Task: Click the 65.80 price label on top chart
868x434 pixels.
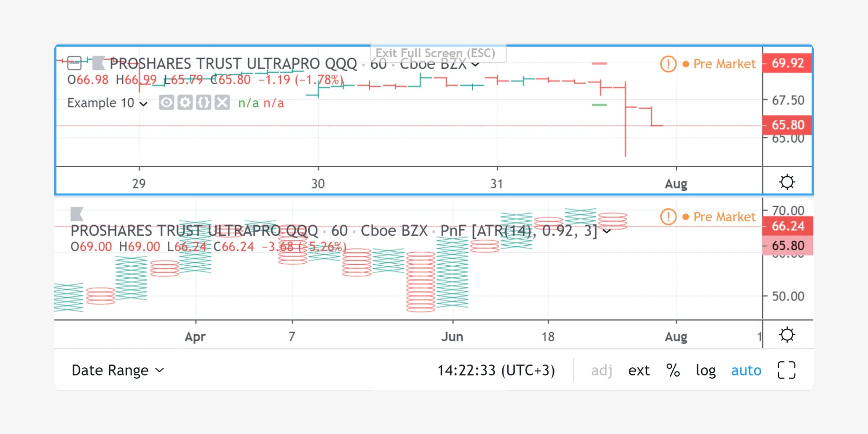Action: [x=788, y=125]
